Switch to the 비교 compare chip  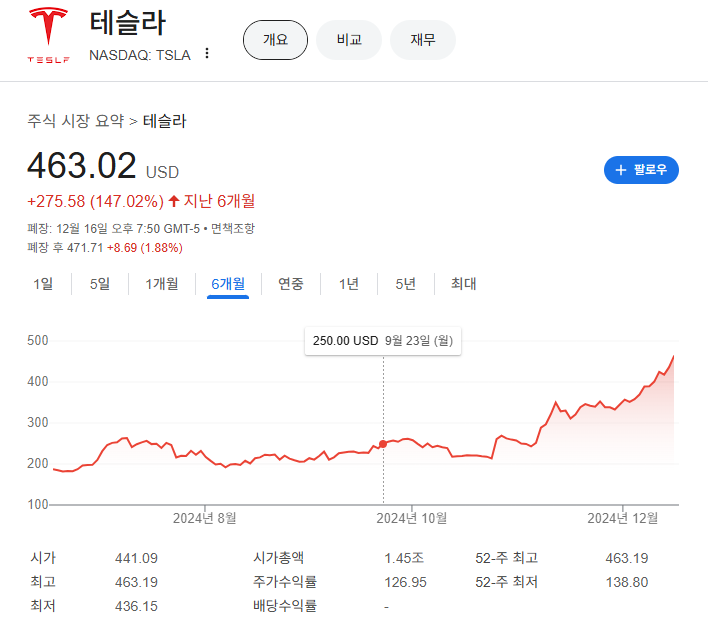tap(349, 40)
